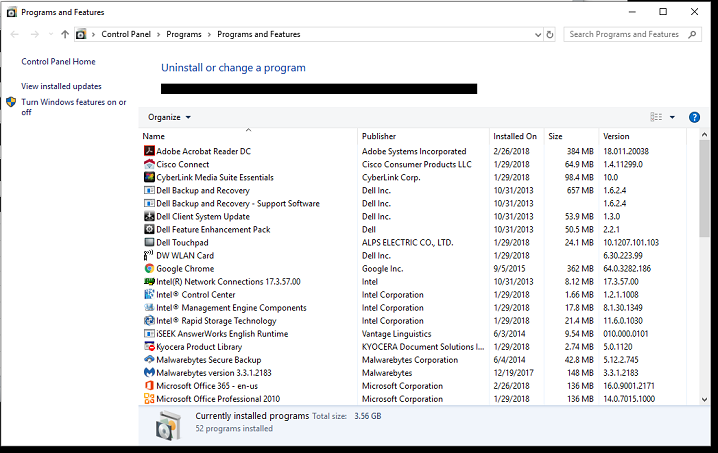This screenshot has width=718, height=453.
Task: Go up one level with up arrow
Action: pos(65,34)
